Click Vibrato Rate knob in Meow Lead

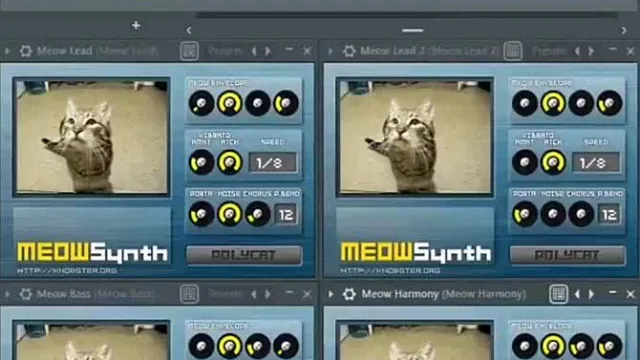coord(230,162)
